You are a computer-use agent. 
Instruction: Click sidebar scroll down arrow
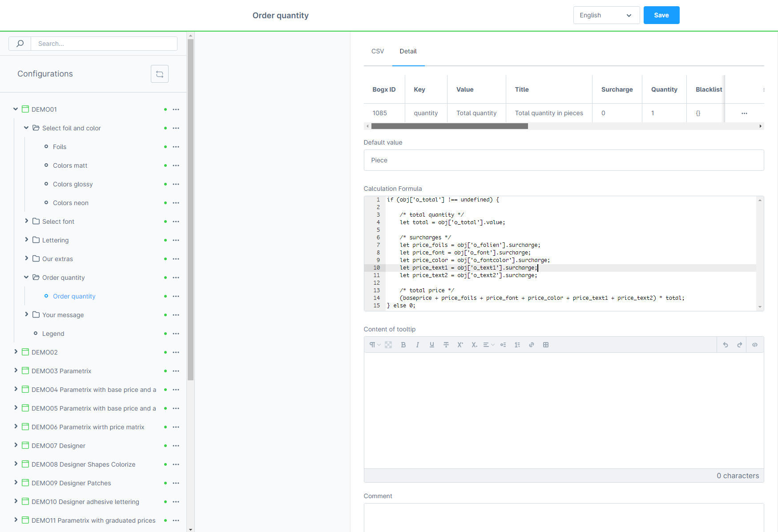pos(190,529)
